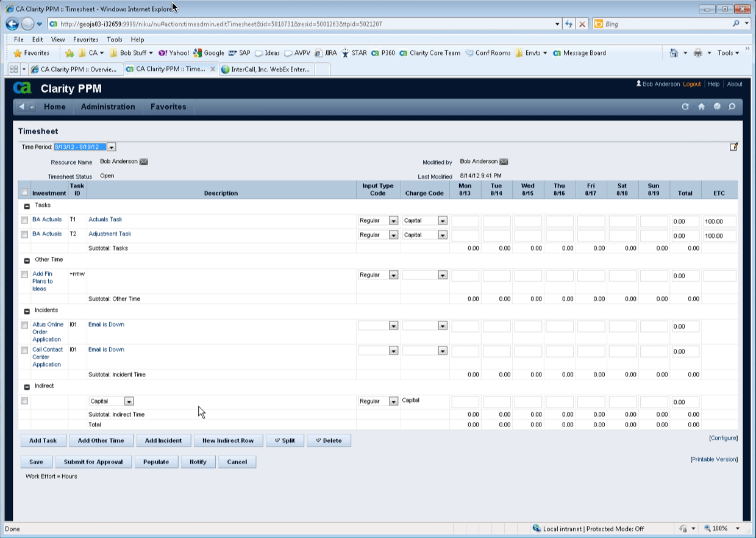Open the Clarity Core Team bookmark
Image resolution: width=756 pixels, height=538 pixels.
coord(430,53)
